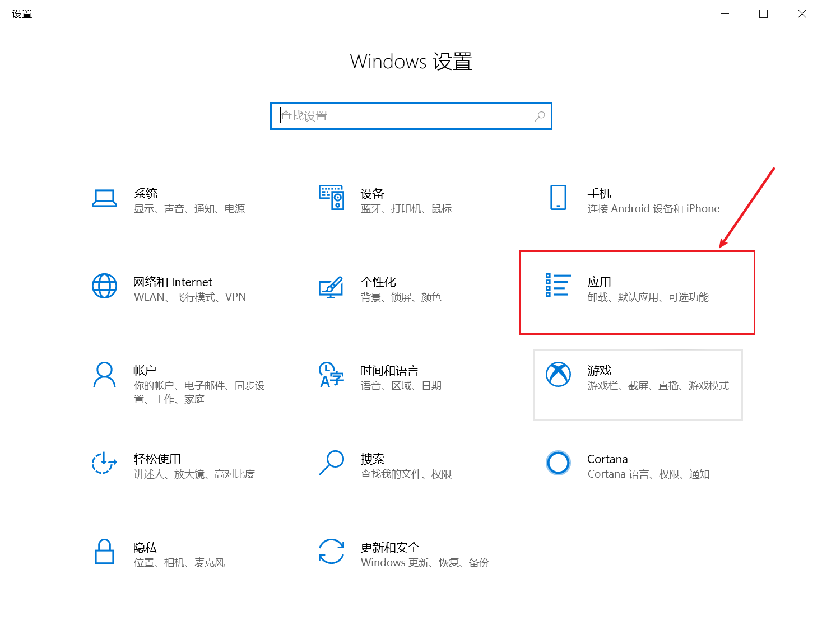Open the Cortana circle icon

pos(558,463)
